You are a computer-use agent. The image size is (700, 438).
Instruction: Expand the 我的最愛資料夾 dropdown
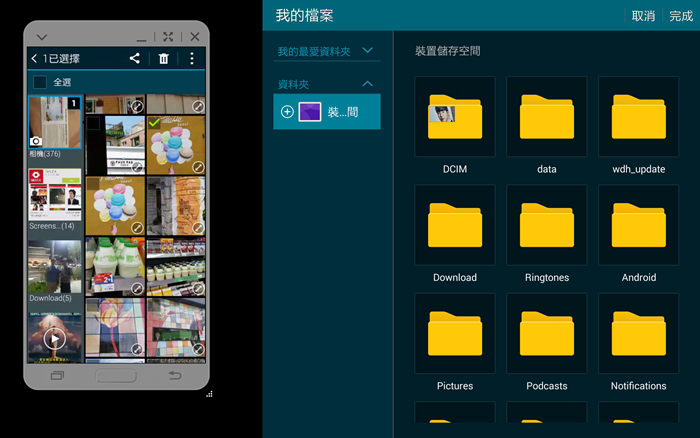pos(367,50)
